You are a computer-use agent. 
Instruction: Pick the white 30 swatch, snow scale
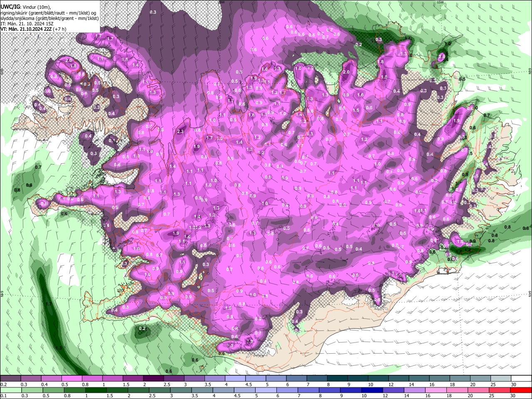pyautogui.click(x=521, y=379)
